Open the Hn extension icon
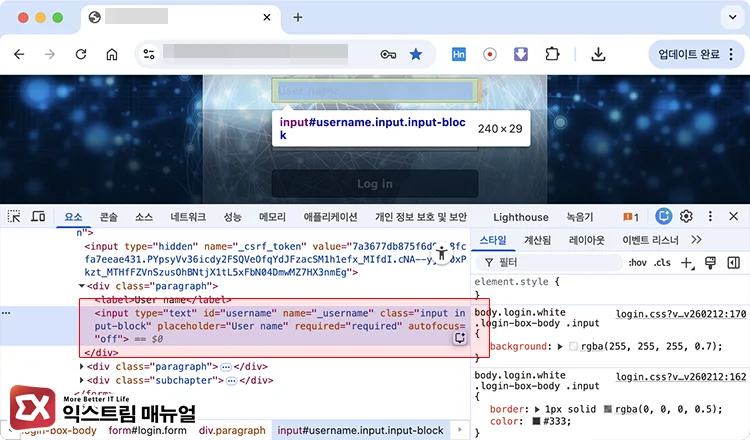This screenshot has width=750, height=440. pyautogui.click(x=459, y=55)
